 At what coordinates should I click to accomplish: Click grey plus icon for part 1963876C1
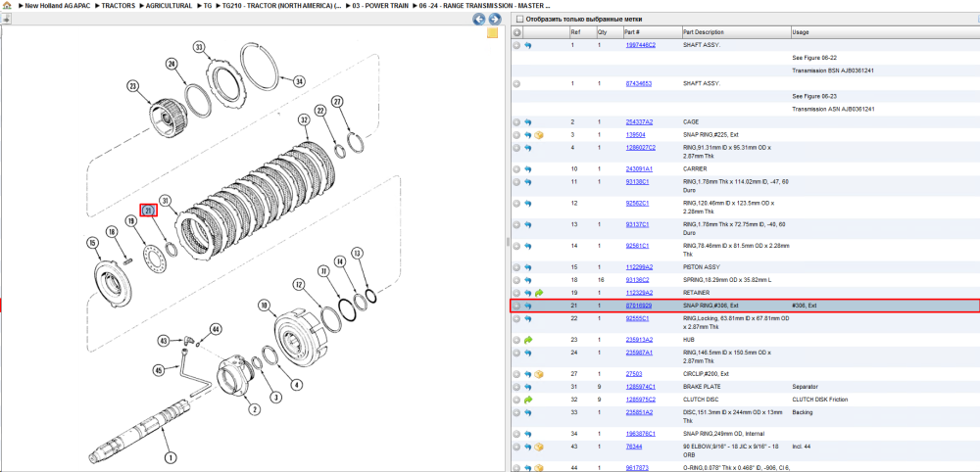click(516, 434)
